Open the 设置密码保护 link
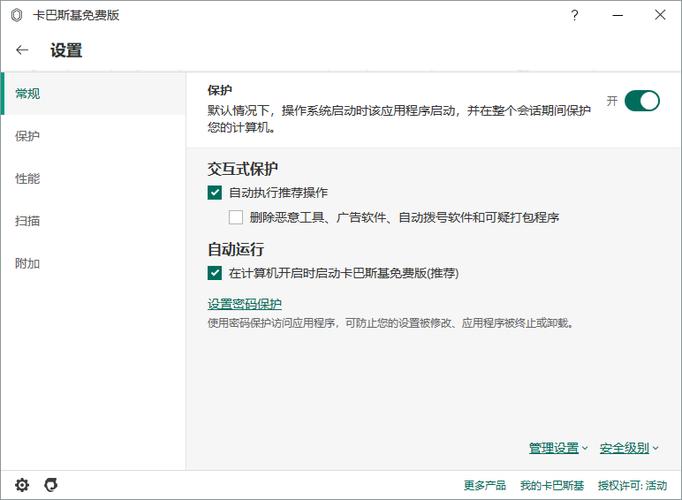 click(244, 304)
